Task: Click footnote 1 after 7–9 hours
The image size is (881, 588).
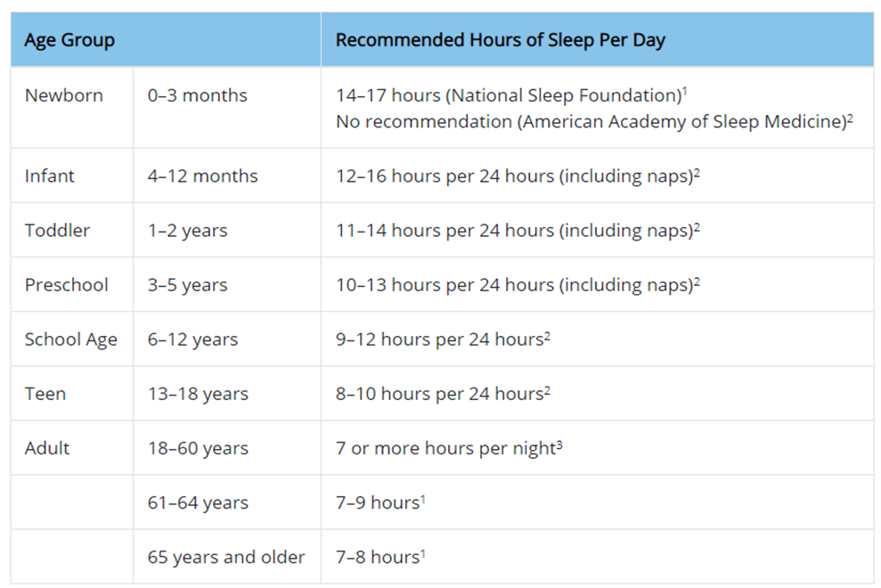Action: (423, 497)
